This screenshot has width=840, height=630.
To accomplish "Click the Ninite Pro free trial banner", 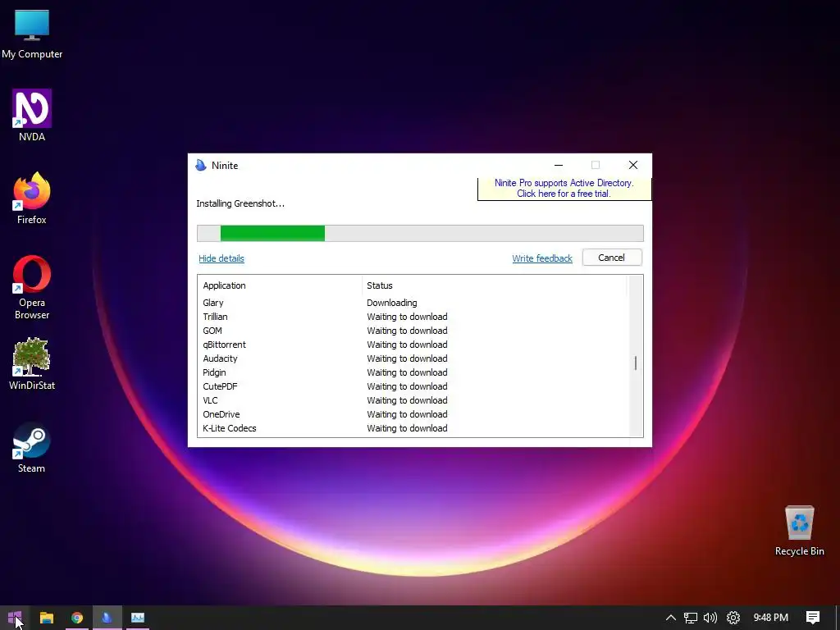I will (564, 188).
